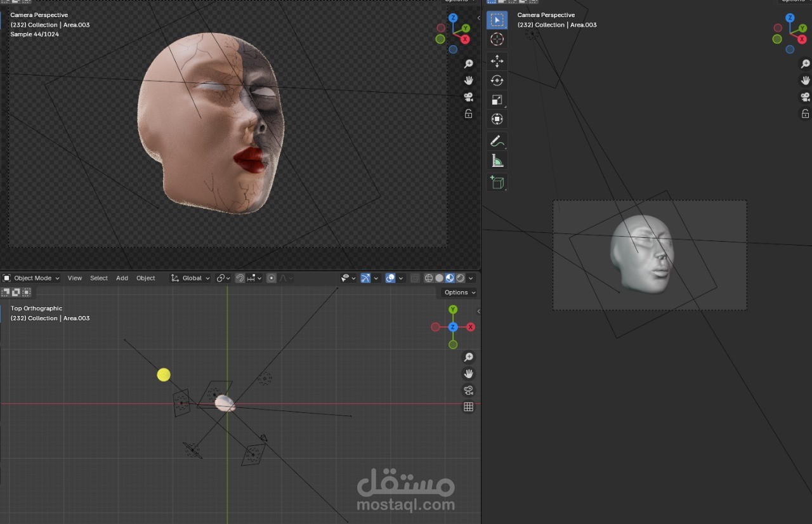Screen dimensions: 812x524
Task: Open Global transform orientation dropdown
Action: (190, 278)
